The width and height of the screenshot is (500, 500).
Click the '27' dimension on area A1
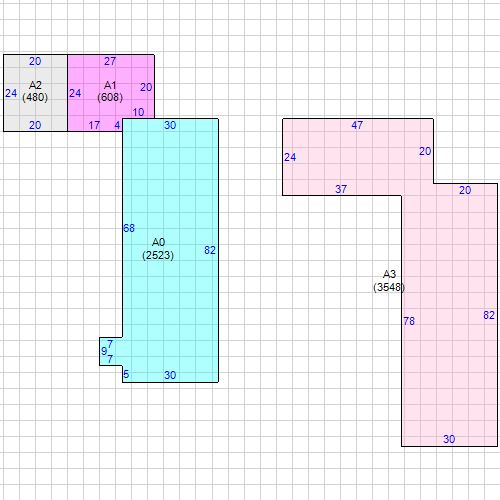110,61
